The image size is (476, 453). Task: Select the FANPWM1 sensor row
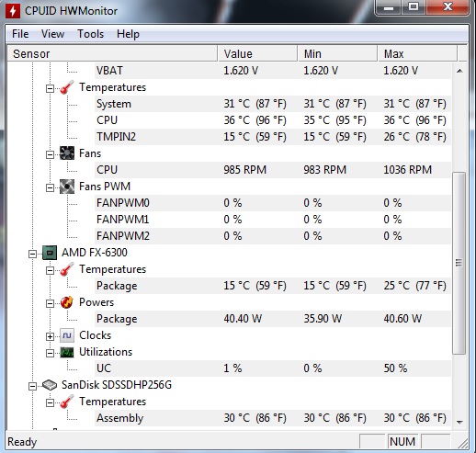[x=273, y=220]
